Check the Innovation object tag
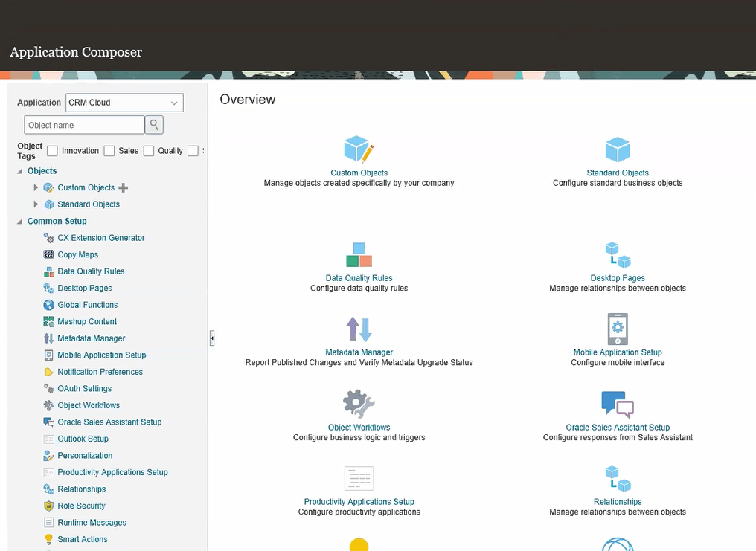This screenshot has width=756, height=551. [x=52, y=151]
